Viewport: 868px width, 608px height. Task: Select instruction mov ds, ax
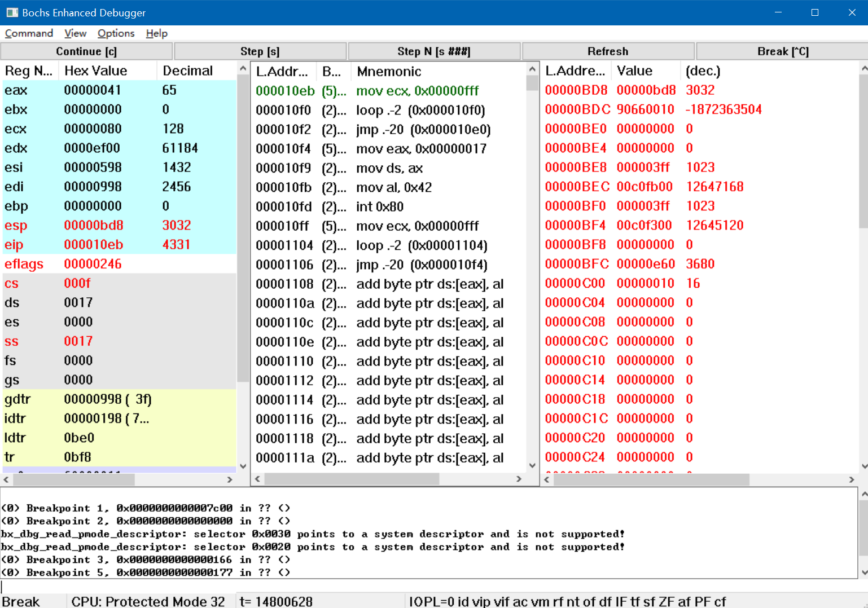[389, 168]
